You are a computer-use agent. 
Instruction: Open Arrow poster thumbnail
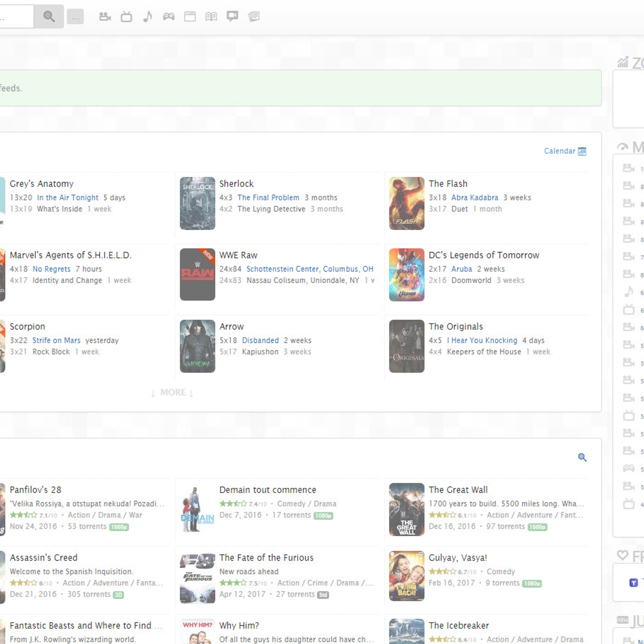(197, 346)
